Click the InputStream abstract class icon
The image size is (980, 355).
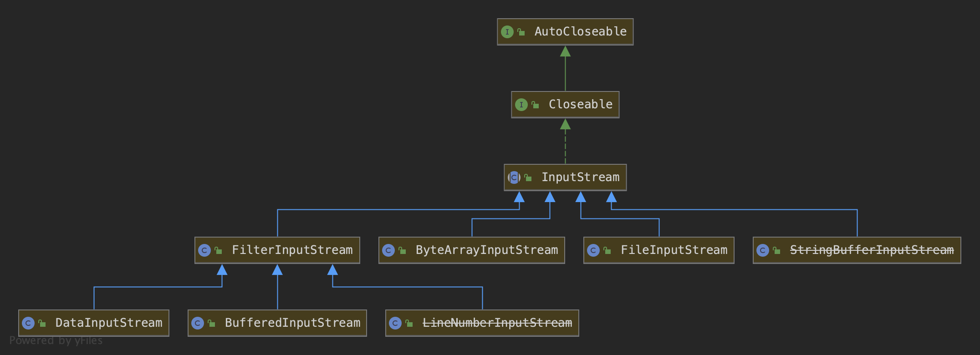coord(514,177)
